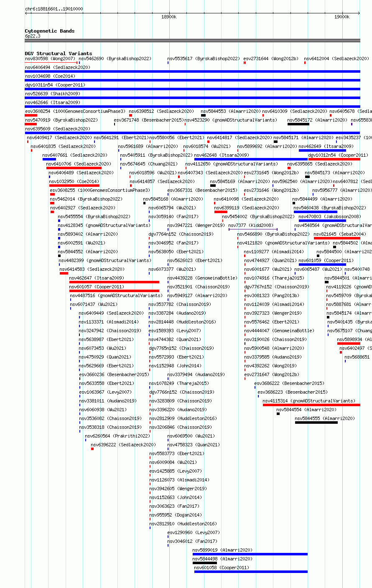Click the red bar under nsv4115314 (gnomADStructuralVariants)

(311, 405)
